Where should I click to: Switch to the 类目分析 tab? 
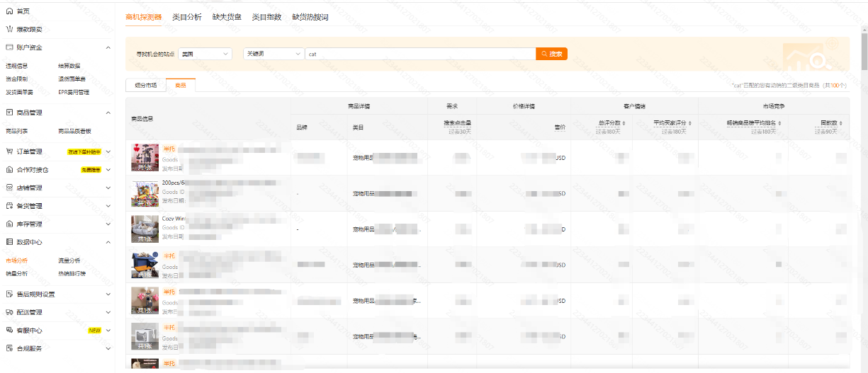tap(187, 17)
